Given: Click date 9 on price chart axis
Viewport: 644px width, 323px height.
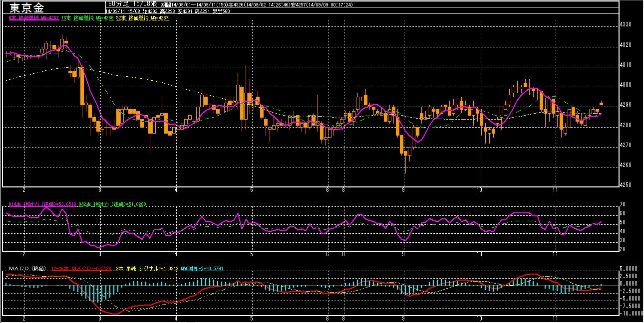Looking at the screenshot, I should 403,190.
